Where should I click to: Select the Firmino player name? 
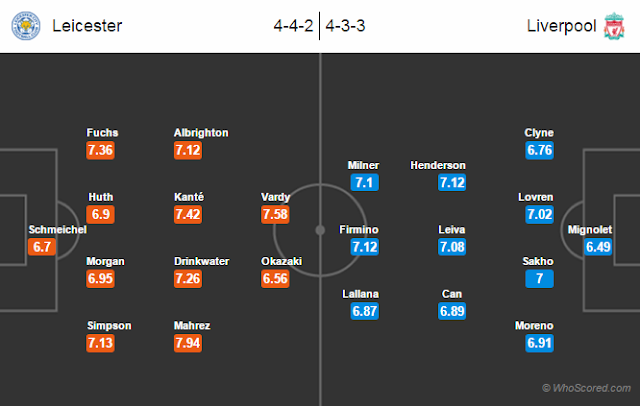coord(359,229)
